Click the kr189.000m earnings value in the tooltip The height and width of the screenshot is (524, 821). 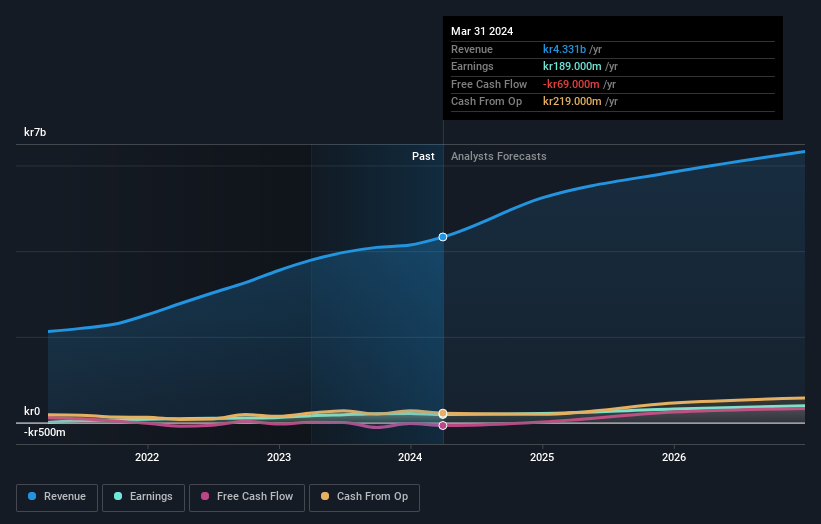coord(572,66)
